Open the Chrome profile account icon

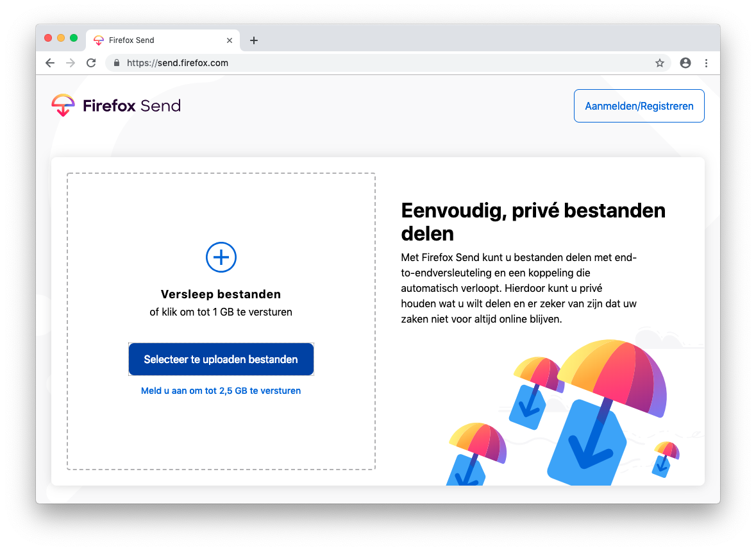click(685, 63)
